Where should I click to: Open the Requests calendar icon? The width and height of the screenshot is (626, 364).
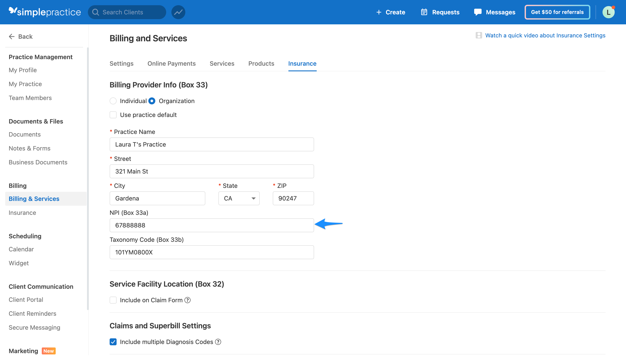coord(424,12)
